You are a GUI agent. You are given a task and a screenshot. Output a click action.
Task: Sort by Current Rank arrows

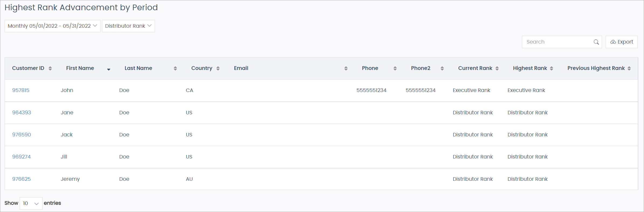pos(497,68)
